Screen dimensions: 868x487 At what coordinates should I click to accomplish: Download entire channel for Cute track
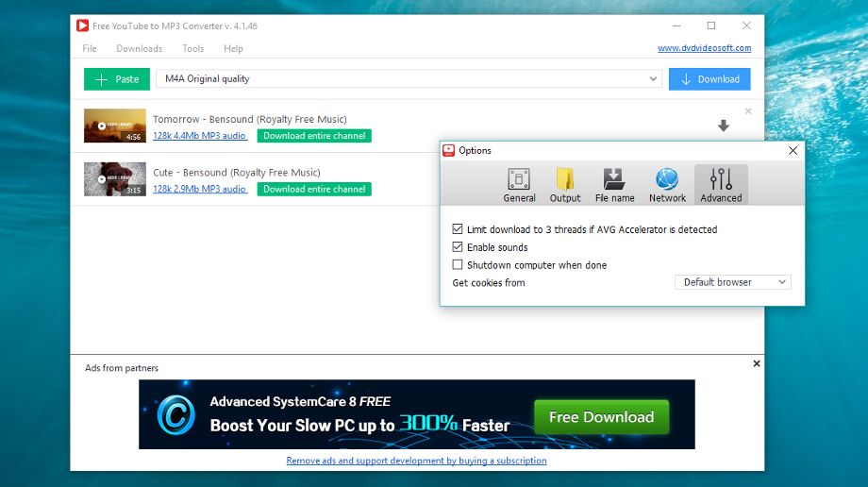click(x=314, y=189)
